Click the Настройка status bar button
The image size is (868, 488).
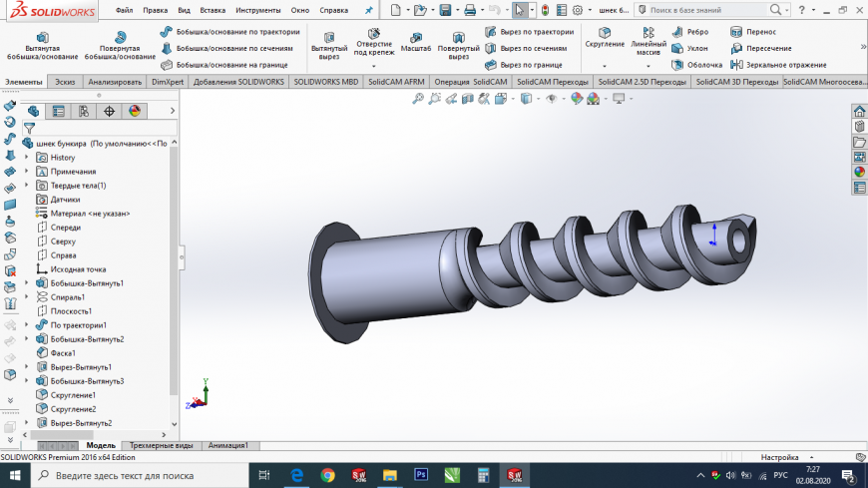(x=778, y=457)
